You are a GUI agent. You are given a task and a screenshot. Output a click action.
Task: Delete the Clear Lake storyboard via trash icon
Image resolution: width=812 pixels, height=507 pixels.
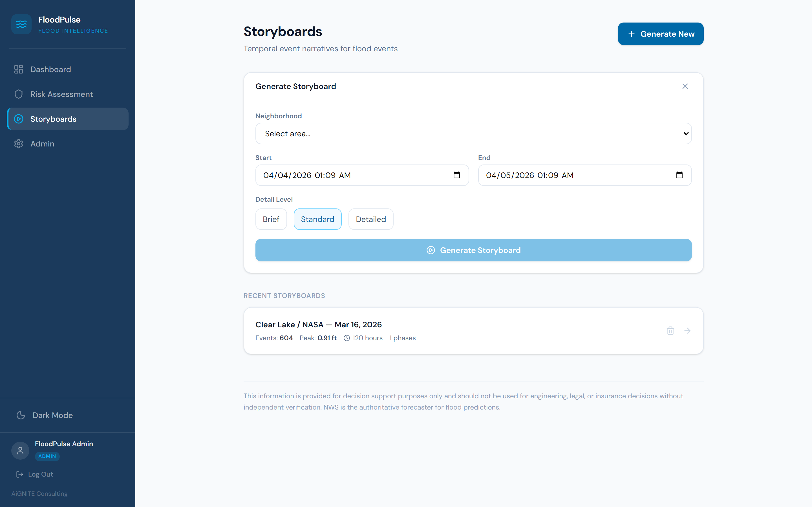tap(670, 331)
